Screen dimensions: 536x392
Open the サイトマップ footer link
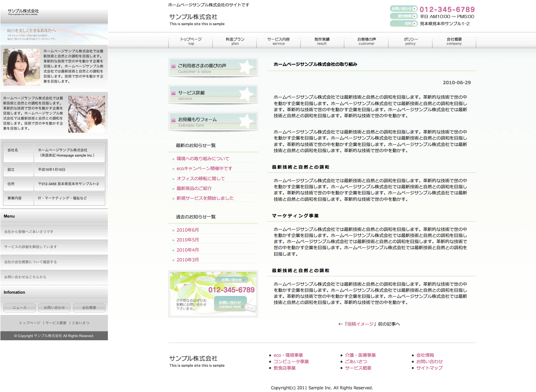pos(429,368)
